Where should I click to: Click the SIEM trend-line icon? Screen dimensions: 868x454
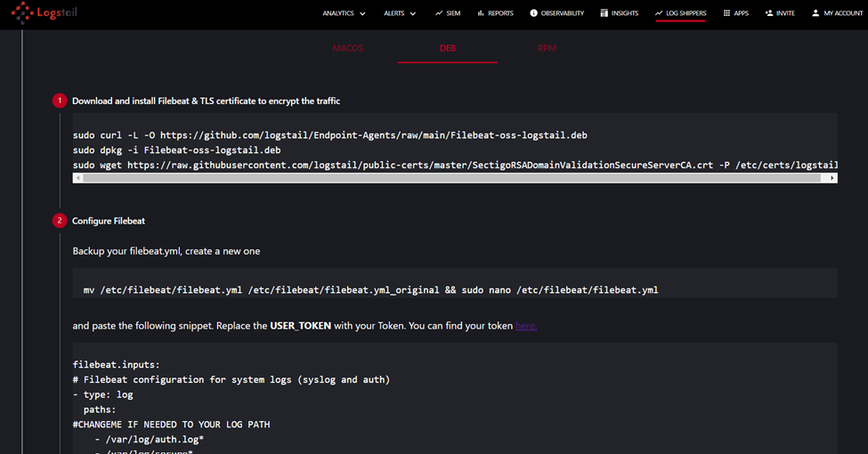click(438, 13)
